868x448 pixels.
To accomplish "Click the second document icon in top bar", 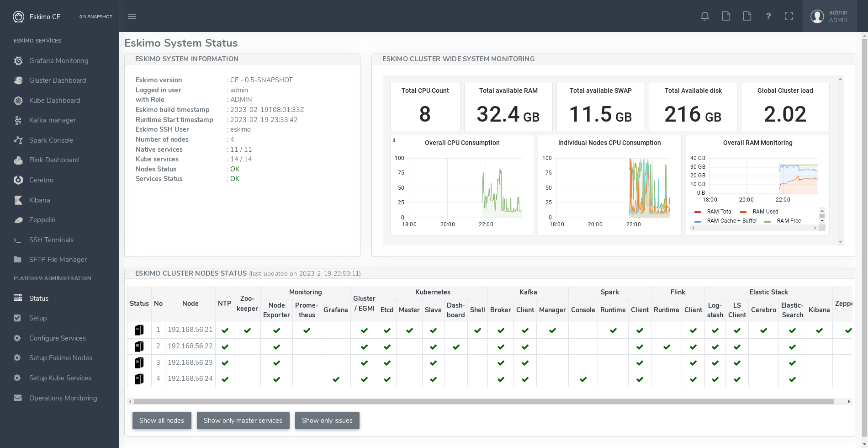I will [747, 16].
